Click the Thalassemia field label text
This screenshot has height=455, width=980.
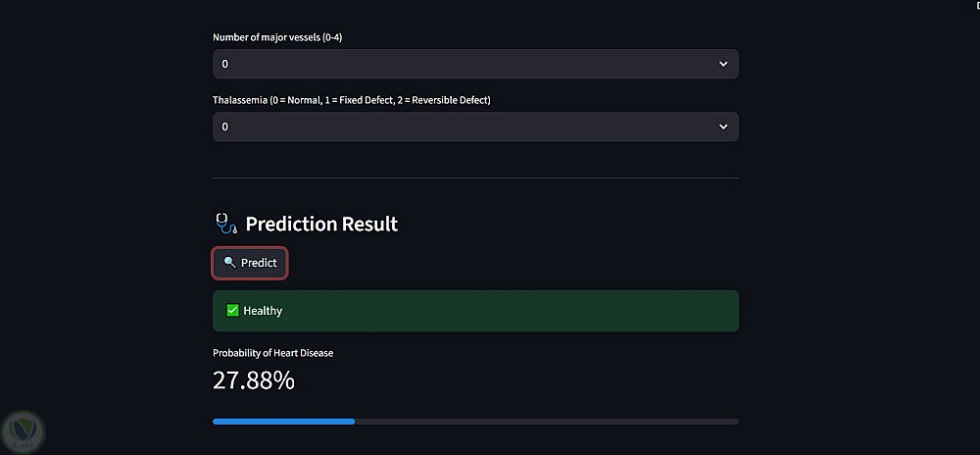point(351,100)
